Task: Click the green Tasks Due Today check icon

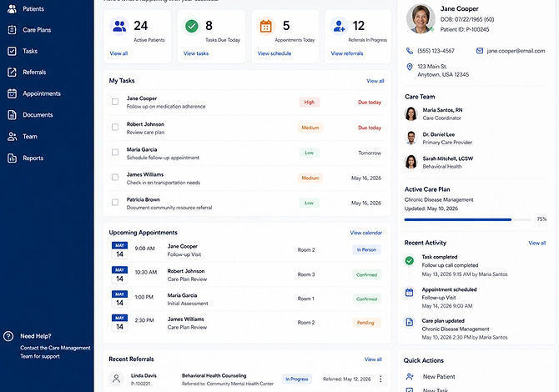Action: (192, 26)
